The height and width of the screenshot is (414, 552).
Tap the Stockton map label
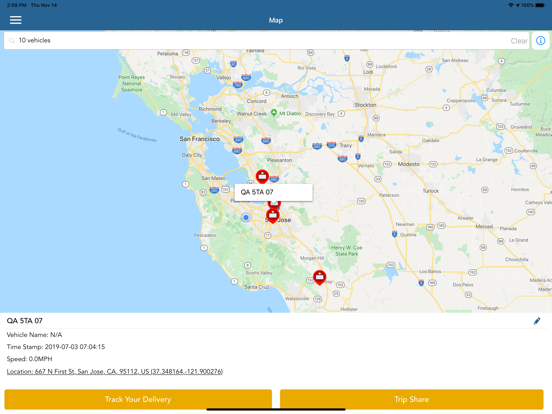click(365, 105)
